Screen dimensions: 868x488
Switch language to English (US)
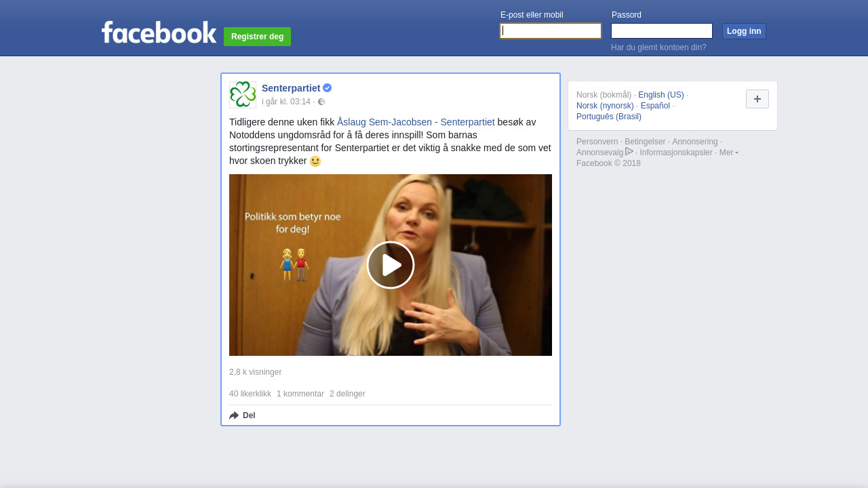point(661,95)
